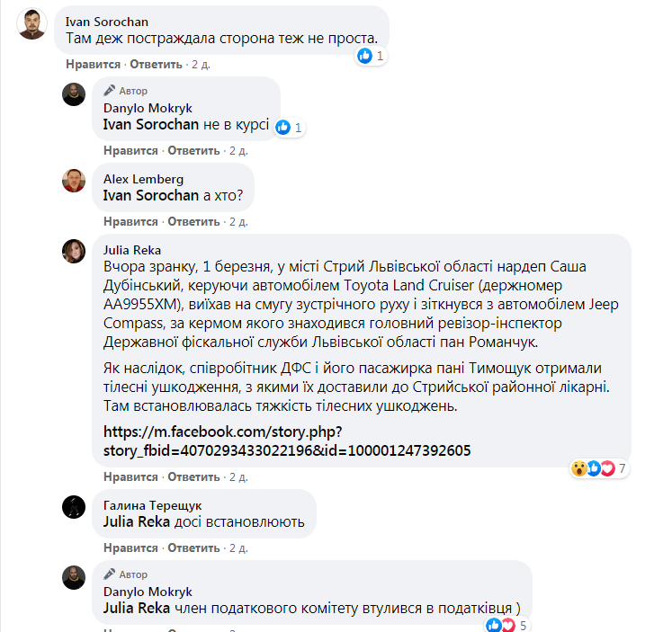Click the "2 д." timestamp on Ivan Sorochan's comment
This screenshot has width=672, height=632.
pyautogui.click(x=200, y=66)
